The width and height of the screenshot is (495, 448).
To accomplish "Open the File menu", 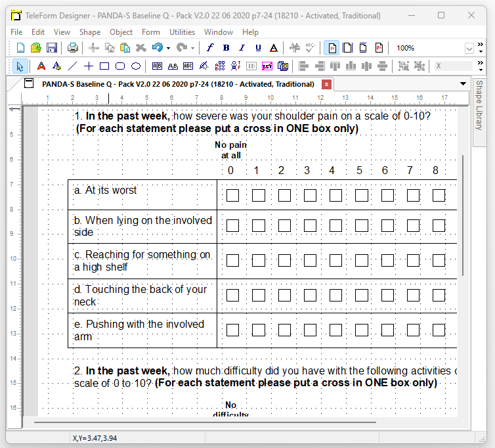I will (x=16, y=32).
